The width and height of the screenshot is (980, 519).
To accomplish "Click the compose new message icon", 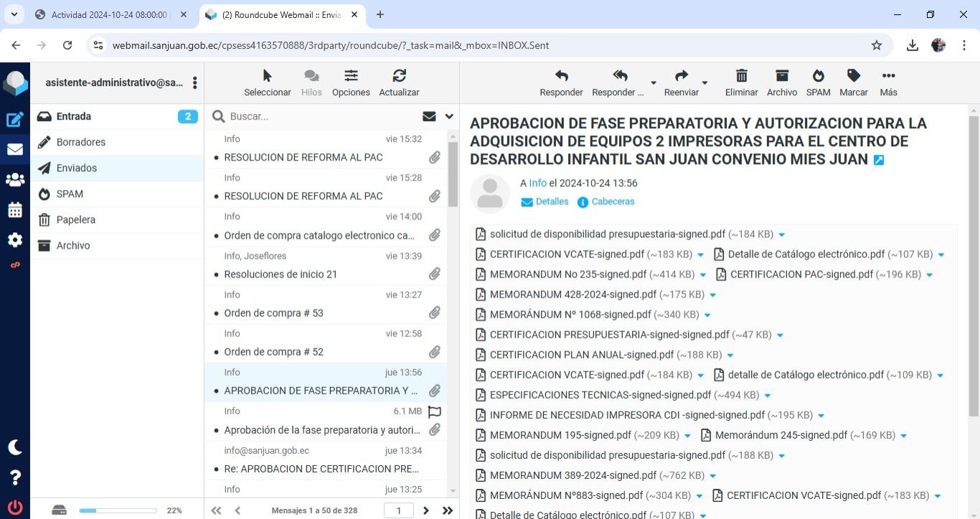I will [x=15, y=120].
